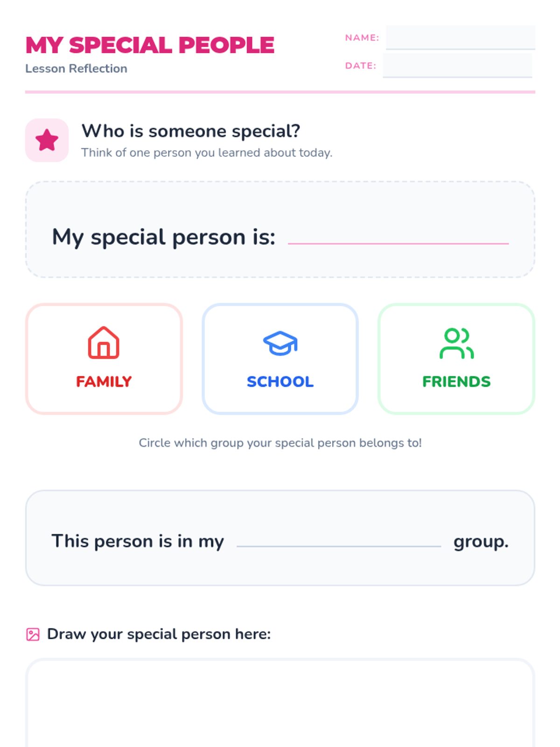Click the 'This person is in my' text
560x747 pixels.
[x=138, y=541]
